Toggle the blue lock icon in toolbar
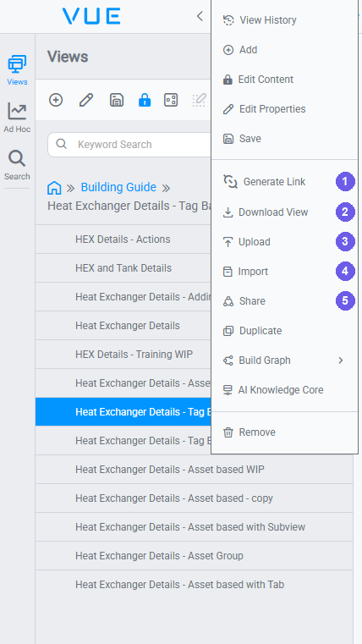 pyautogui.click(x=145, y=100)
